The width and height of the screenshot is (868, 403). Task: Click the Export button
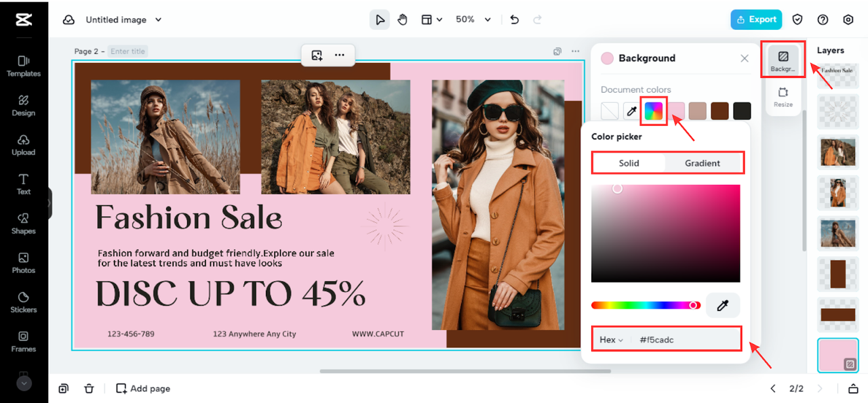(x=756, y=20)
